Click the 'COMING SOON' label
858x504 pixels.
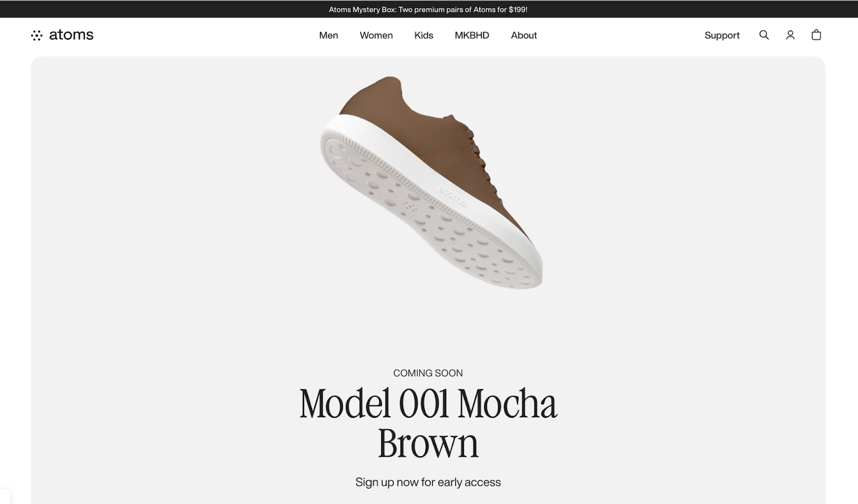[428, 373]
